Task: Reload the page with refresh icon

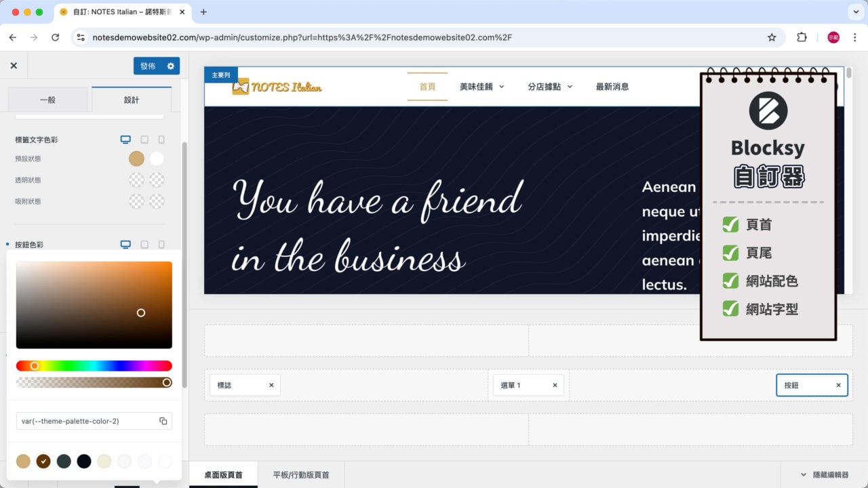Action: pos(56,37)
